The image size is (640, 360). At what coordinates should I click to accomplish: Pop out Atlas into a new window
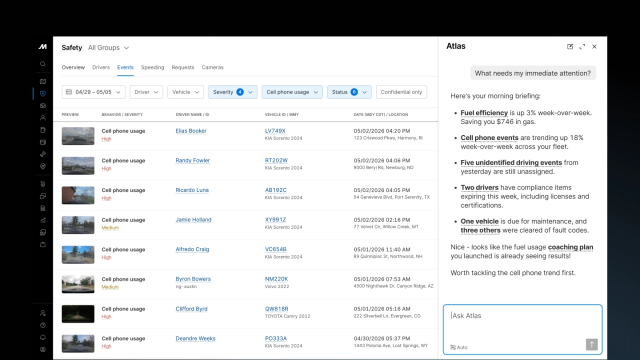[x=570, y=47]
